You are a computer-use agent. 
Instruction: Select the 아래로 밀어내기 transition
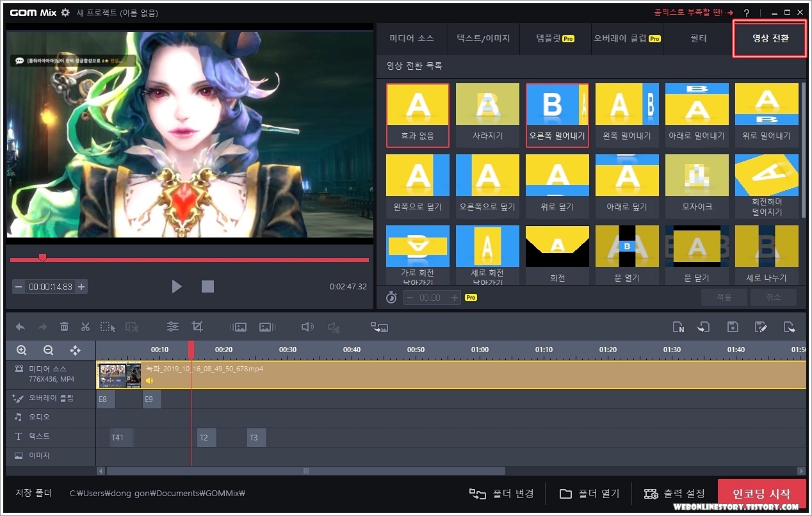pyautogui.click(x=697, y=115)
